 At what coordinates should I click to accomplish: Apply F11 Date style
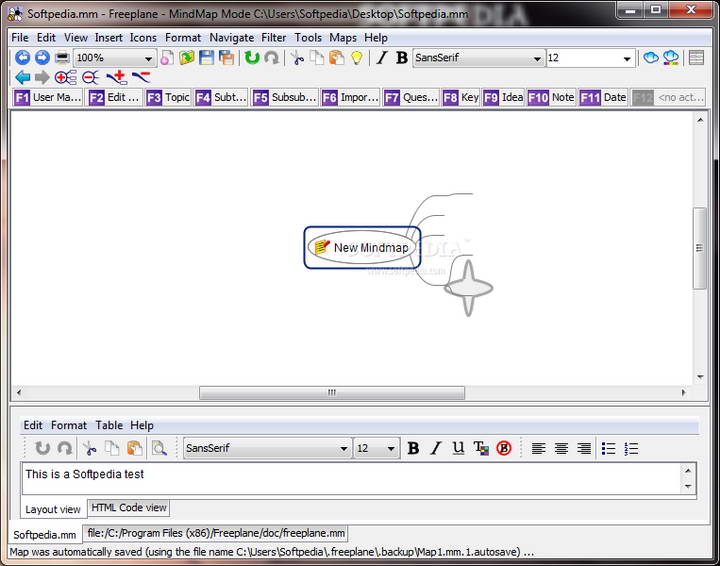(x=603, y=97)
